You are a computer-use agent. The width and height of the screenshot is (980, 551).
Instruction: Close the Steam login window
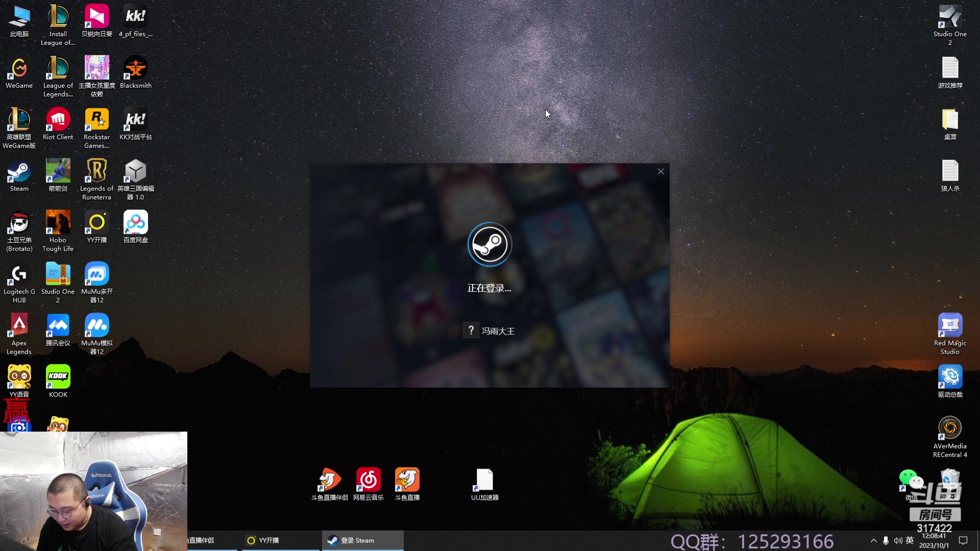661,171
